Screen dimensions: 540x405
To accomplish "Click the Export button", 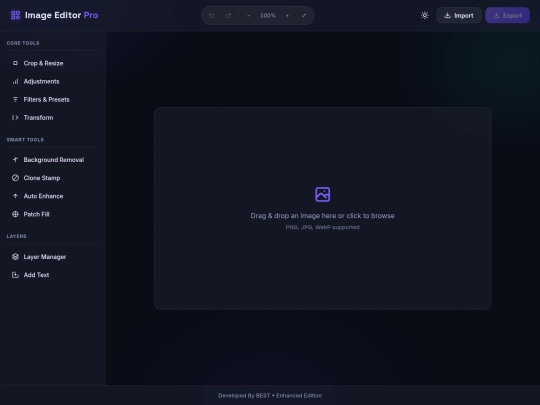I will [x=507, y=15].
